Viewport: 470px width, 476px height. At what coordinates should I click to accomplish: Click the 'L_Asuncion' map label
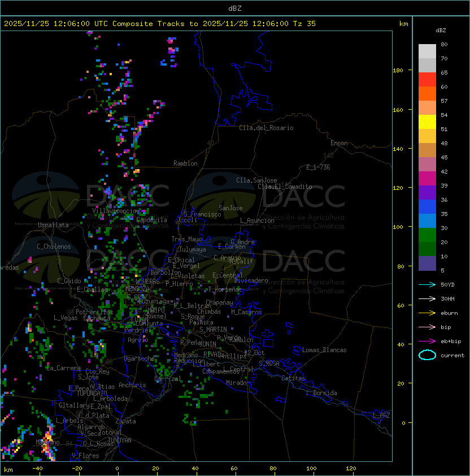tap(257, 220)
